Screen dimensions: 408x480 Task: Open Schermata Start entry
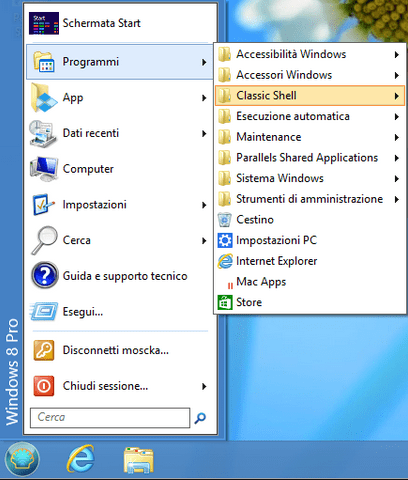pyautogui.click(x=121, y=23)
